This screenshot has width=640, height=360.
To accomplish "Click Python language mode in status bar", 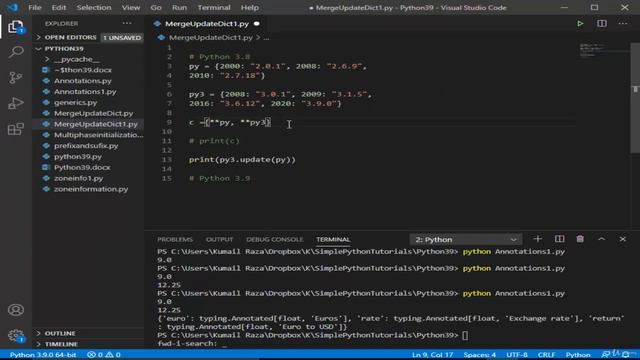I will coord(578,355).
